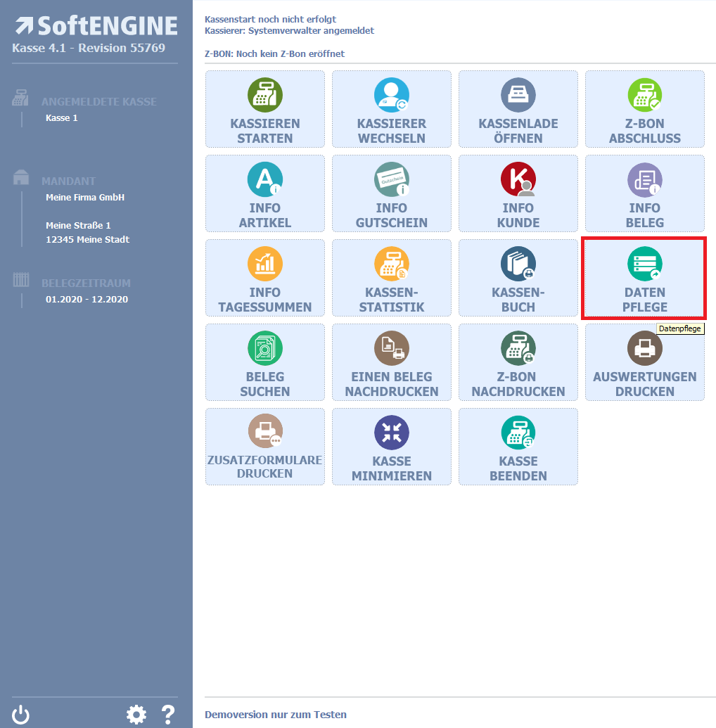Search receipts with Beleg Suchen
The height and width of the screenshot is (728, 716).
(x=264, y=362)
